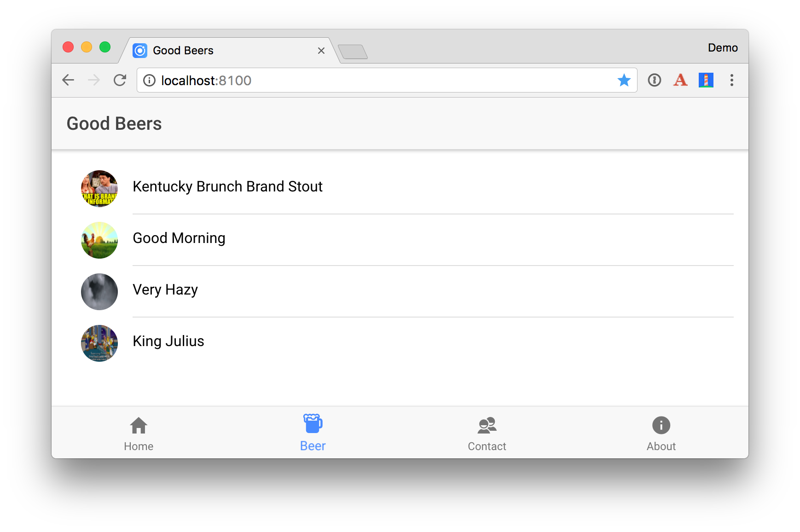Screen dimensions: 800x532
Task: Open the King Julius beer
Action: [400, 343]
